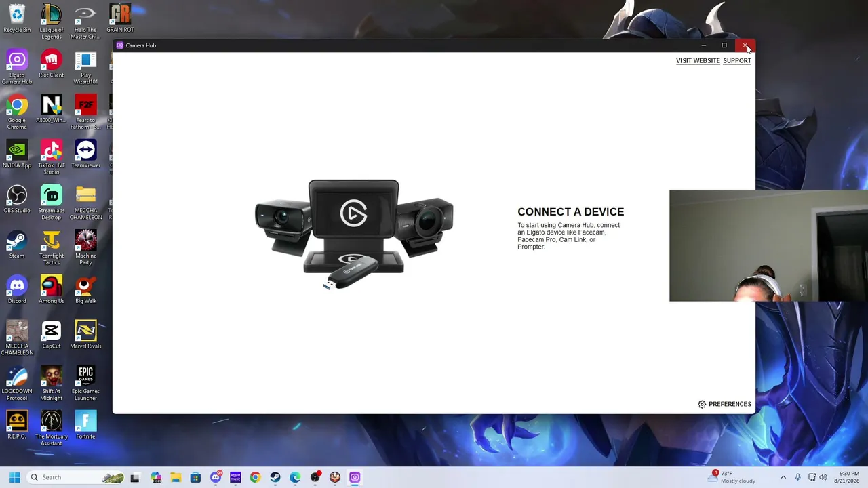The width and height of the screenshot is (868, 488).
Task: Select the Steam desktop shortcut
Action: point(17,245)
